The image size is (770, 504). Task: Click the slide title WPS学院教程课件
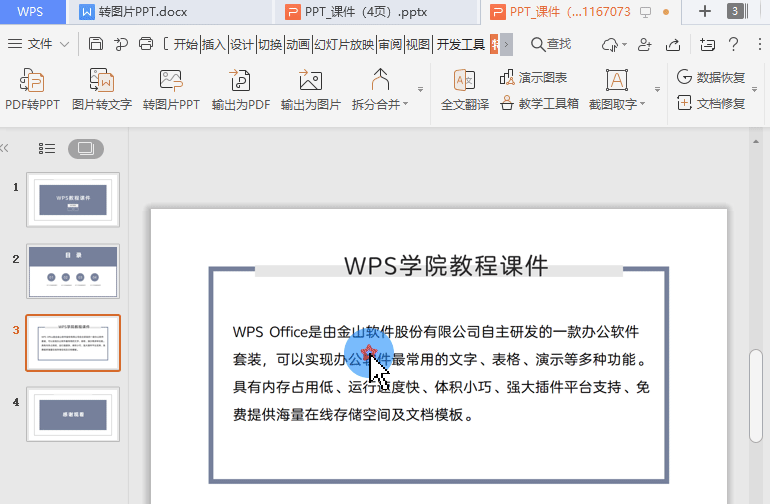446,266
